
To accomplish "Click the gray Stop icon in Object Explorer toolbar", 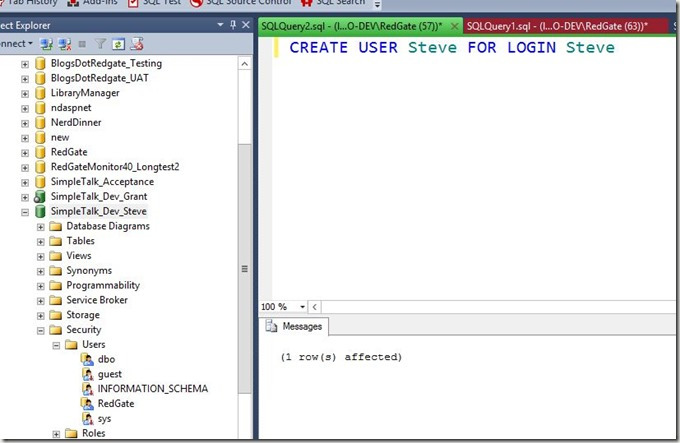I will coord(82,44).
